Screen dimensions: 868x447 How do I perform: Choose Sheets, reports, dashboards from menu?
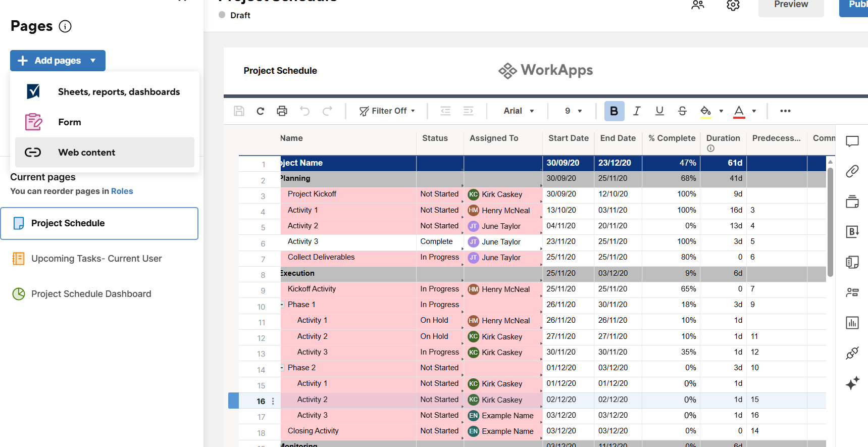coord(105,92)
